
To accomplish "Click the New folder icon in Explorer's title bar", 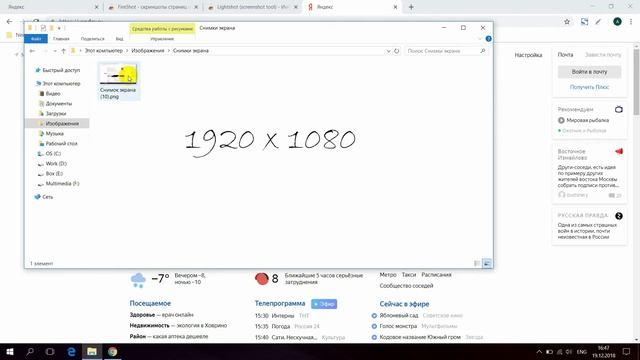I will pyautogui.click(x=51, y=28).
